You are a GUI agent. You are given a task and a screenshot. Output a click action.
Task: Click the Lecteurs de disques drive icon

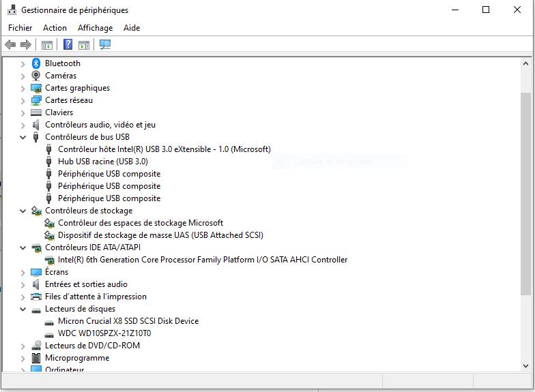click(35, 310)
